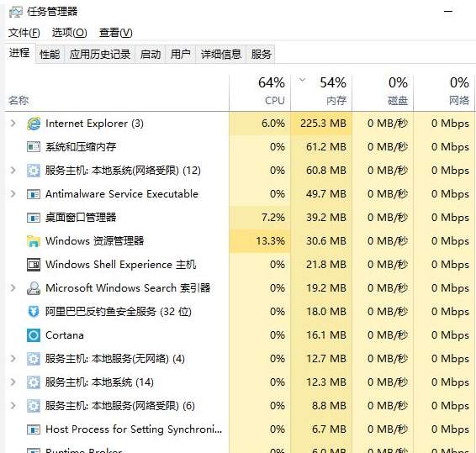Expand 服务主机: 本地系统(网络受限) (12) group
The height and width of the screenshot is (453, 476).
(13, 171)
